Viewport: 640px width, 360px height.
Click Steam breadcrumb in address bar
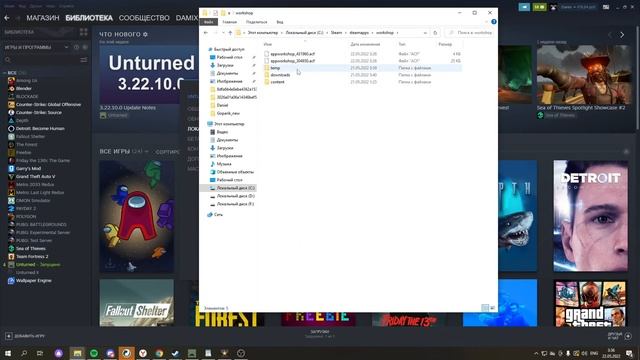336,33
